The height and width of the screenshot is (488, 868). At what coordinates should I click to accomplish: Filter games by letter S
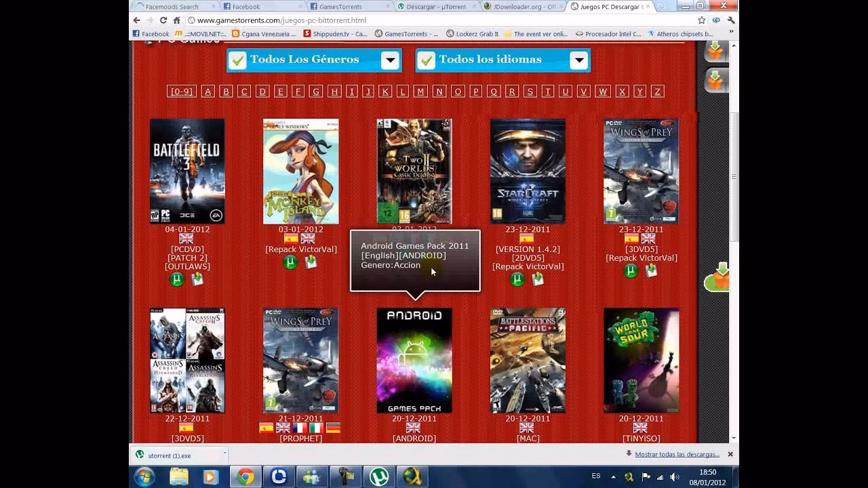point(530,91)
